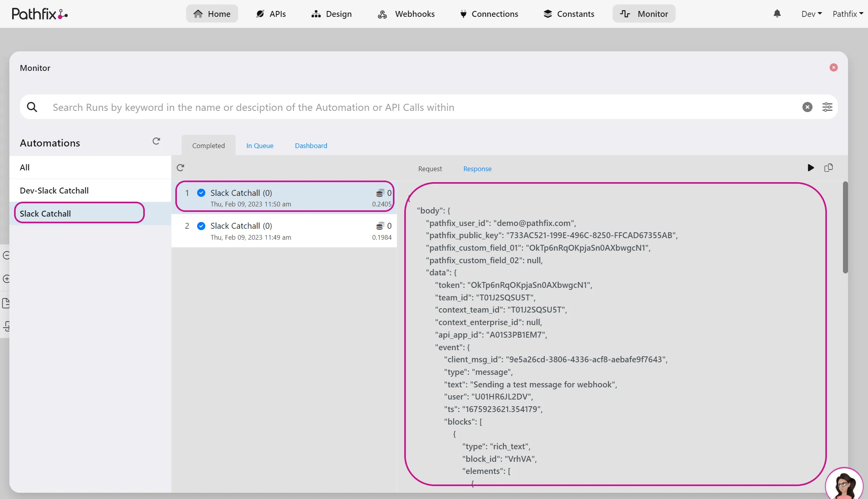This screenshot has height=499, width=868.
Task: Refresh the completed runs list
Action: tap(180, 168)
